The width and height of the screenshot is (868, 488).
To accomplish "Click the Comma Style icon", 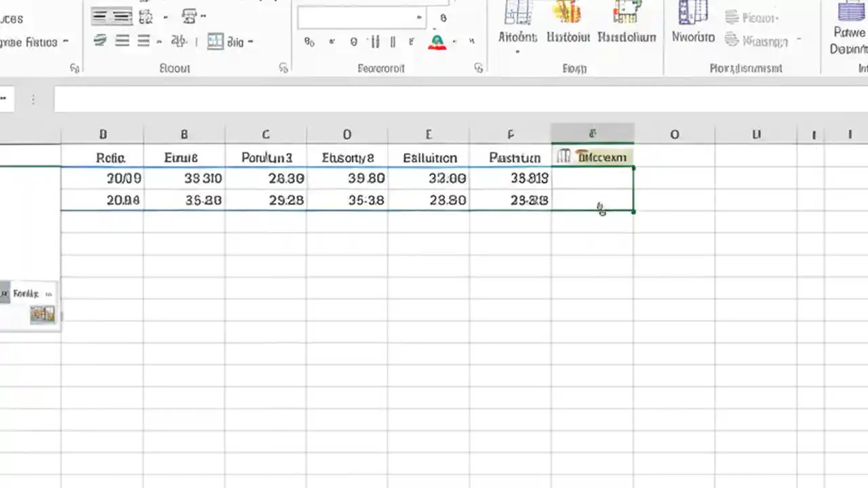I will point(353,41).
